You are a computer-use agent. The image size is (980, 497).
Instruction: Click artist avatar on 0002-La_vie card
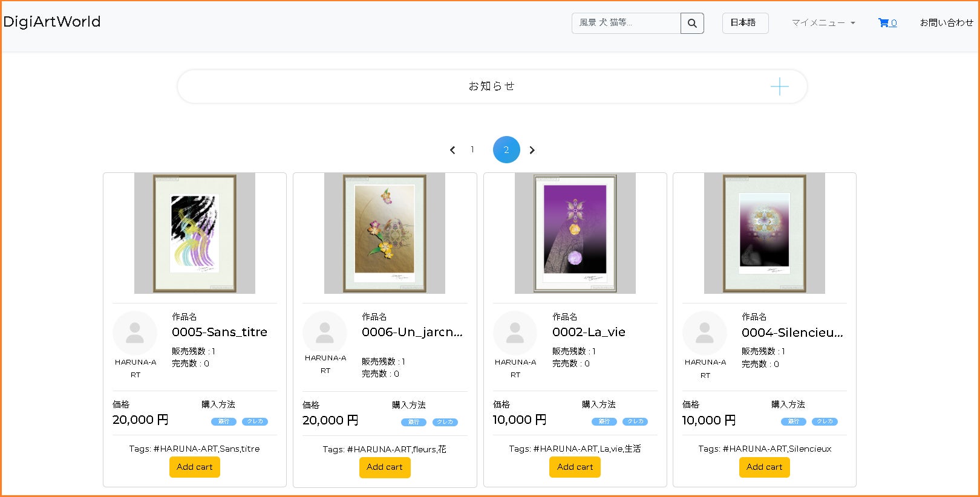point(515,333)
